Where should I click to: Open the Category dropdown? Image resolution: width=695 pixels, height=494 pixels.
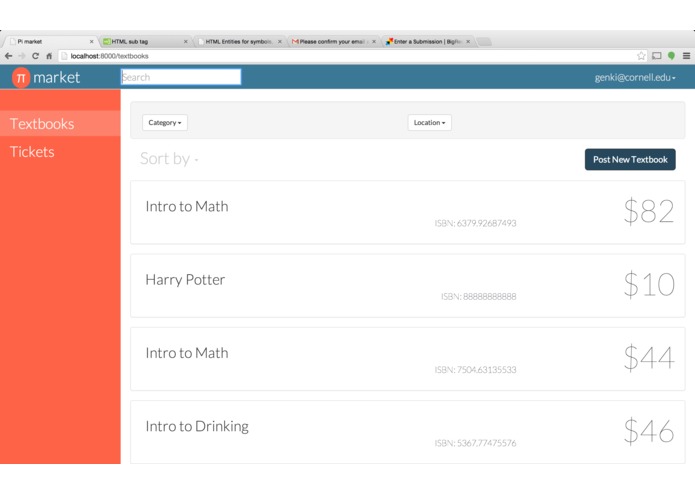pyautogui.click(x=165, y=123)
